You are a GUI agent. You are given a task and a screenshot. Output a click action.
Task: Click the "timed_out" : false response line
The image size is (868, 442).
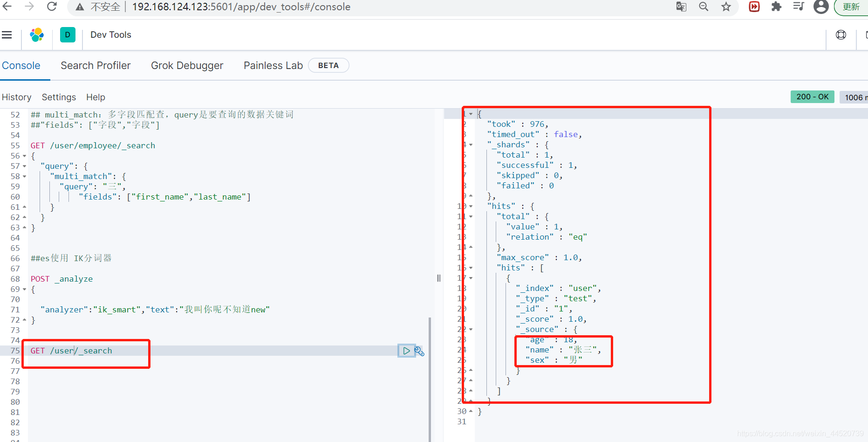(534, 134)
